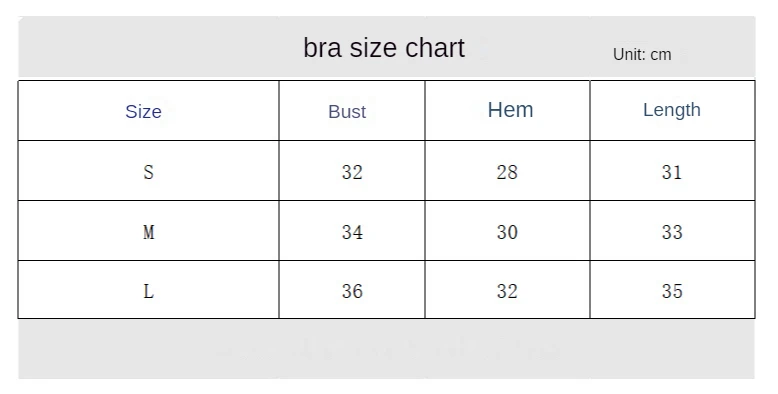Click the Bust column header

(x=347, y=112)
